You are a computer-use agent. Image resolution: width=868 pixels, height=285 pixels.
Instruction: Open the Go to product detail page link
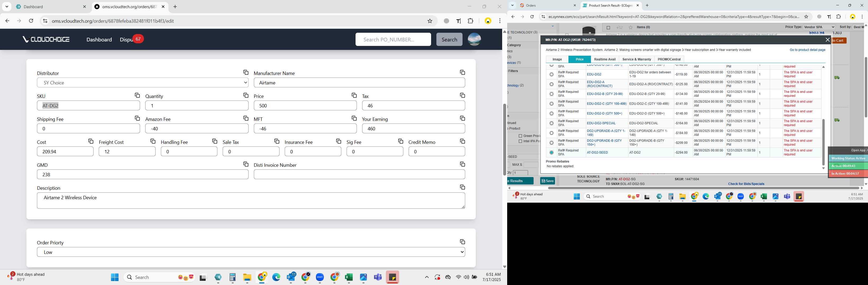[x=807, y=50]
